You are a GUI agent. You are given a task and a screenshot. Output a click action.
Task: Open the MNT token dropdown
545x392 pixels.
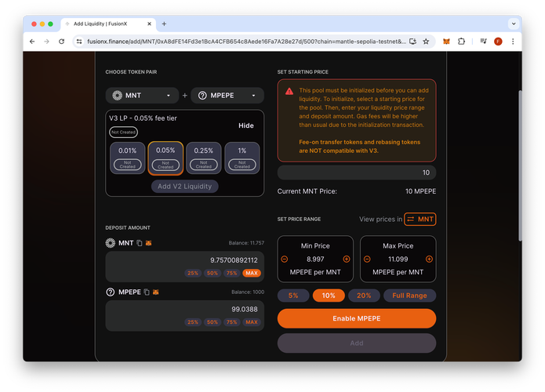pos(142,96)
